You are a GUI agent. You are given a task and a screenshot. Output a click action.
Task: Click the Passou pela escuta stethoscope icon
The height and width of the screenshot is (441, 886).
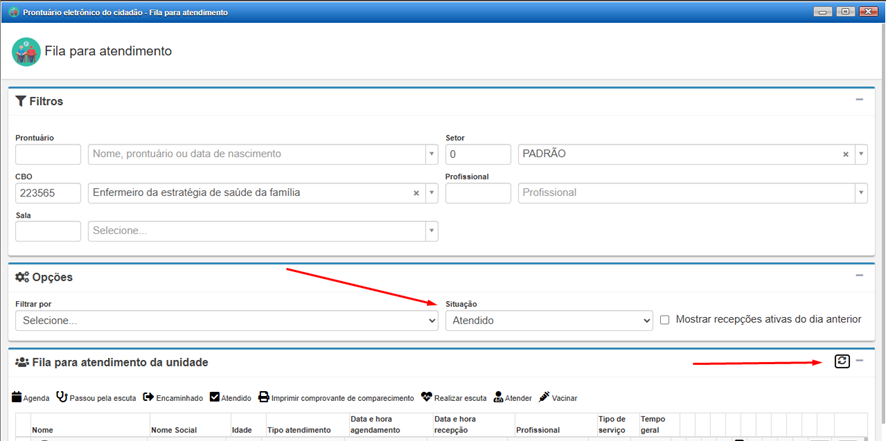(62, 397)
